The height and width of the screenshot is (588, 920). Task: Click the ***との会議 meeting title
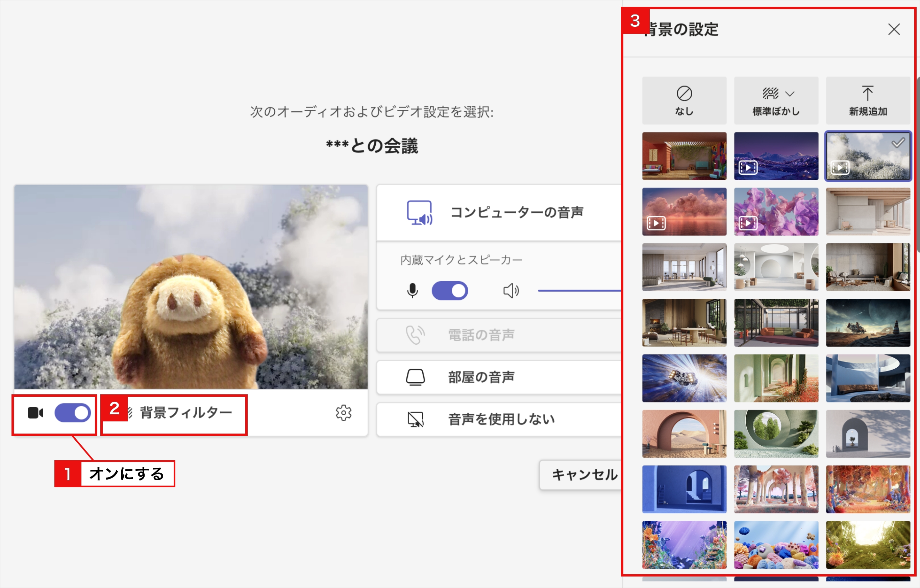point(372,146)
